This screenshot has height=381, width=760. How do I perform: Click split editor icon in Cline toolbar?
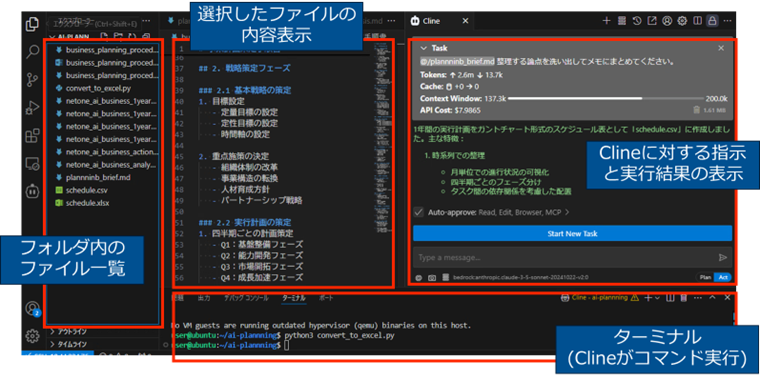(697, 21)
